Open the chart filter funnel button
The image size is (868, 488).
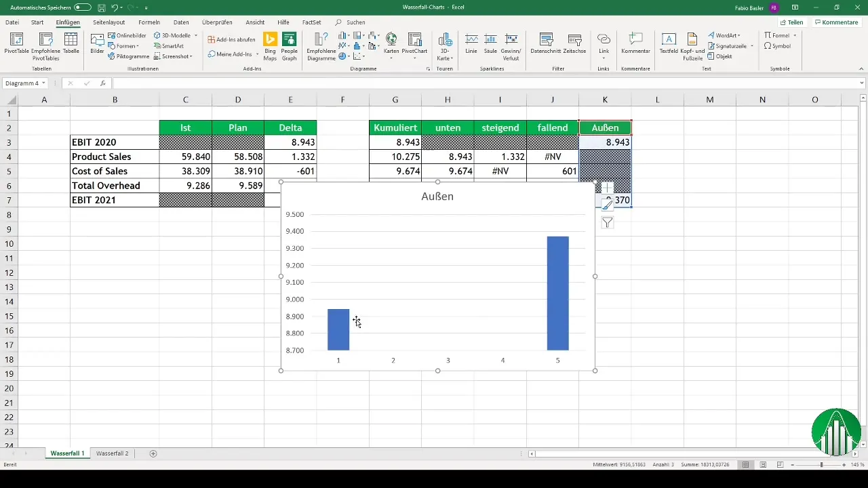point(607,222)
